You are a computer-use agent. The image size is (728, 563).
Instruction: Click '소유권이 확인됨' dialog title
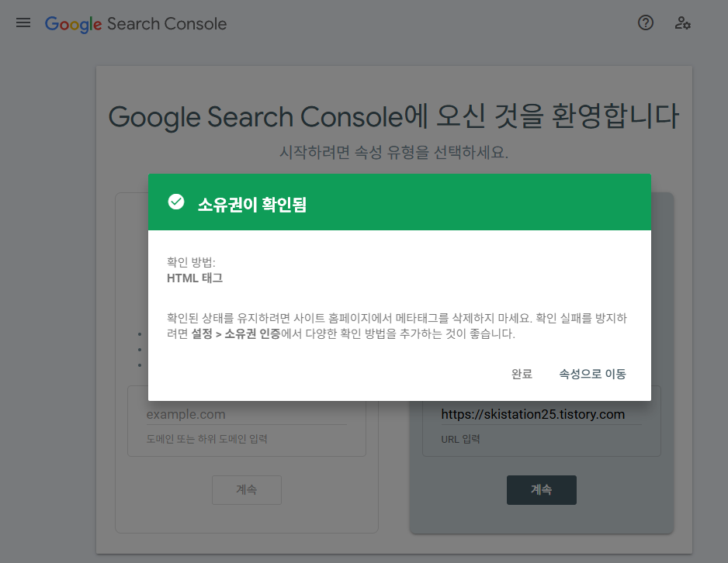[x=252, y=205]
